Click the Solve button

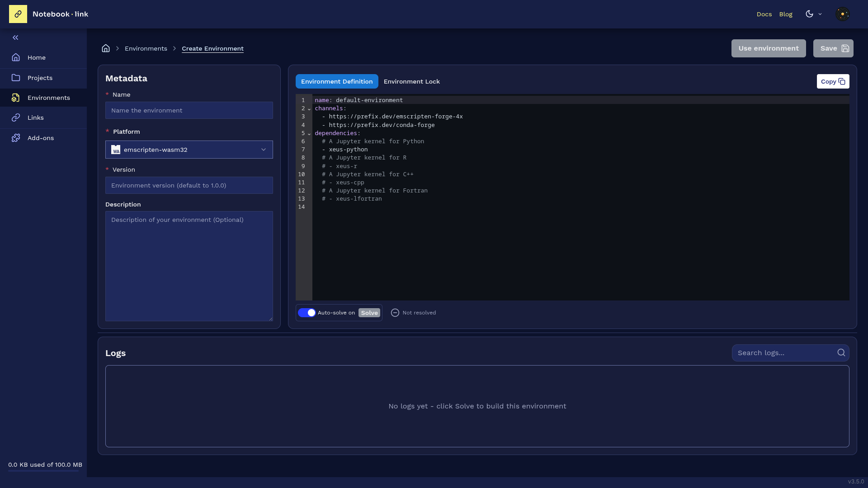(x=369, y=313)
